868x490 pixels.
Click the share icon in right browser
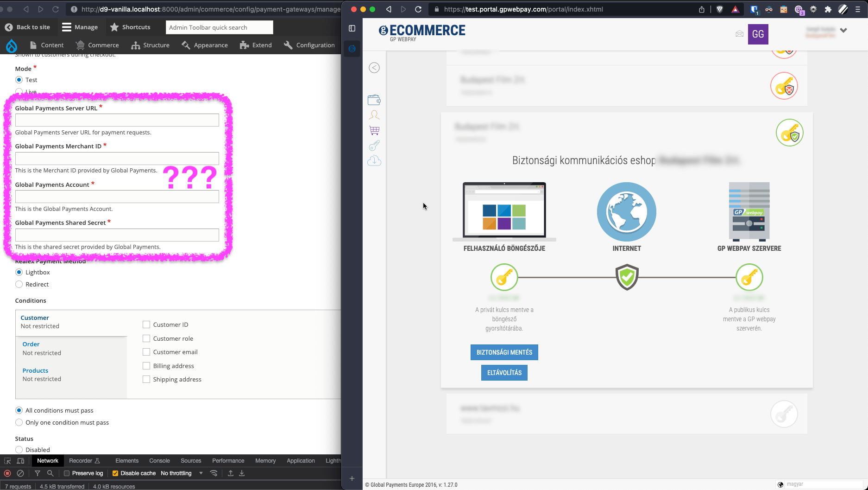point(702,9)
